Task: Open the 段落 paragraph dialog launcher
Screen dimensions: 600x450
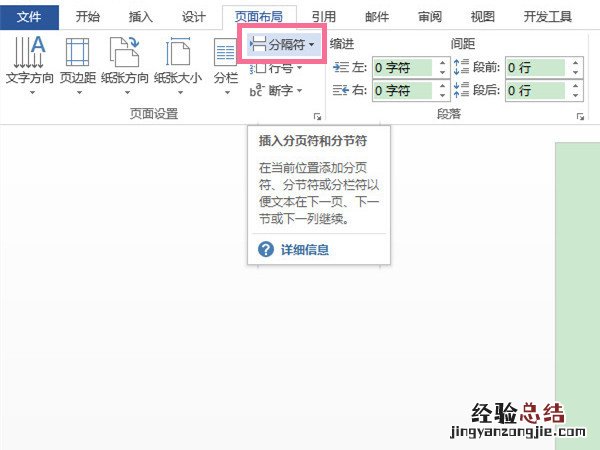Action: [580, 116]
